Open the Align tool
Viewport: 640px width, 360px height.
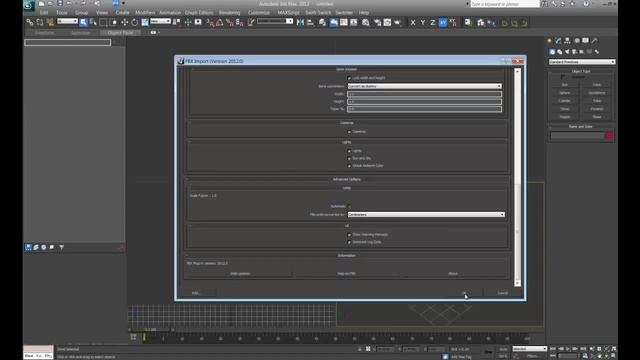click(311, 22)
